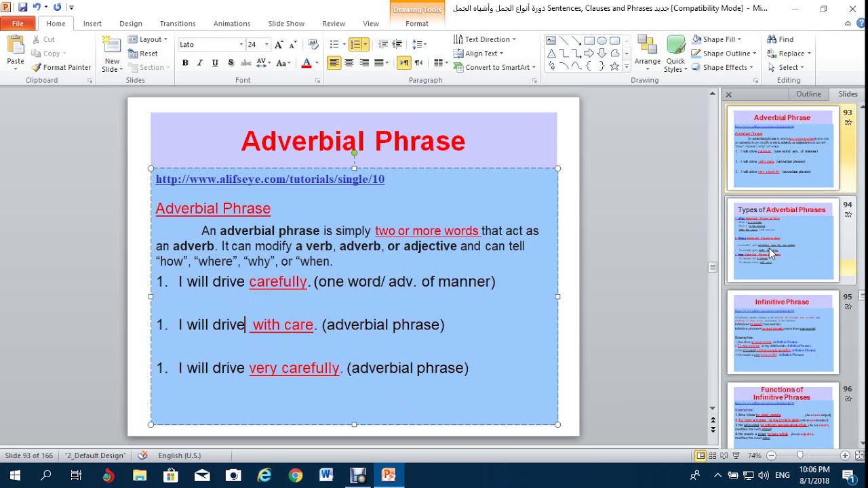
Task: Clear all formatting icon
Action: click(313, 44)
